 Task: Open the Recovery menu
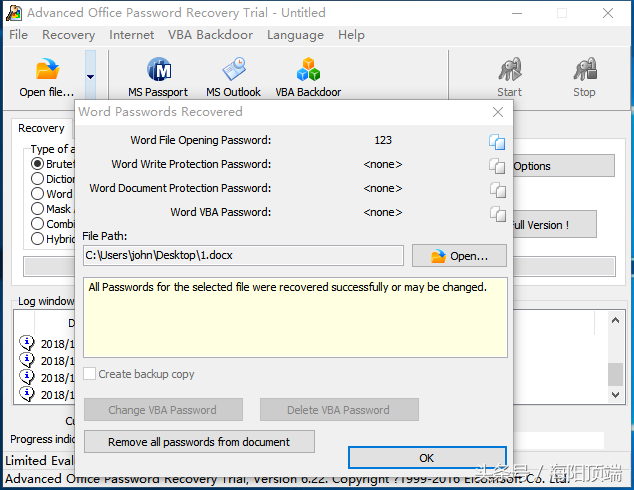pyautogui.click(x=68, y=35)
